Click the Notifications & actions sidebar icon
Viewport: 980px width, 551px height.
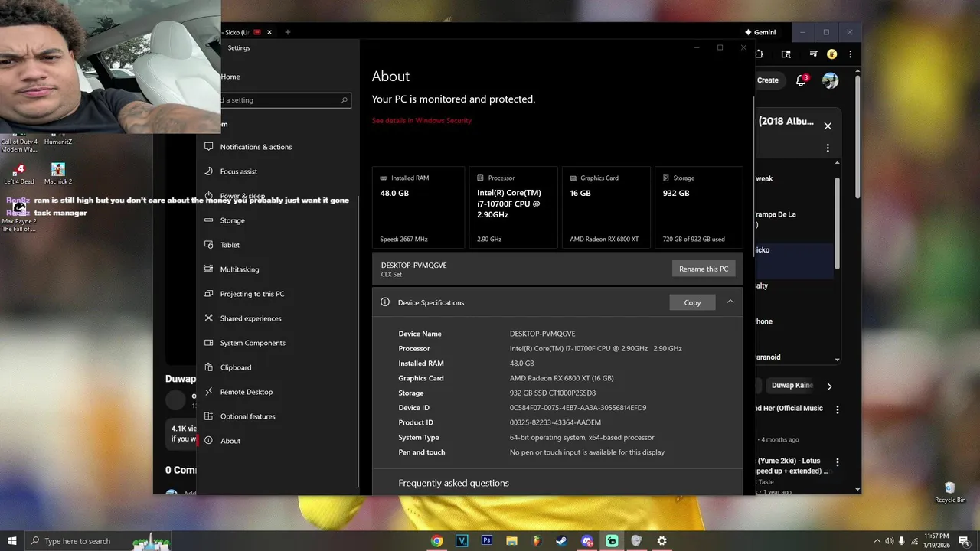(208, 147)
